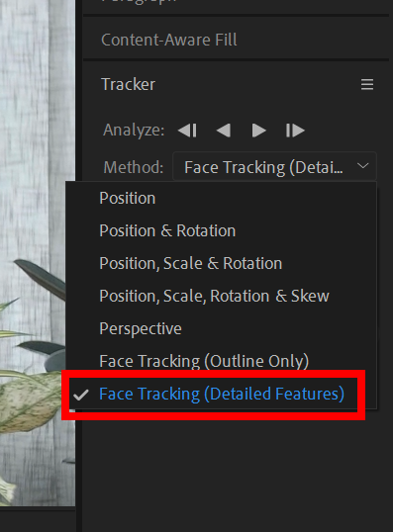Analyze one frame backward
Viewport: 393px width, 532px height.
(x=187, y=131)
